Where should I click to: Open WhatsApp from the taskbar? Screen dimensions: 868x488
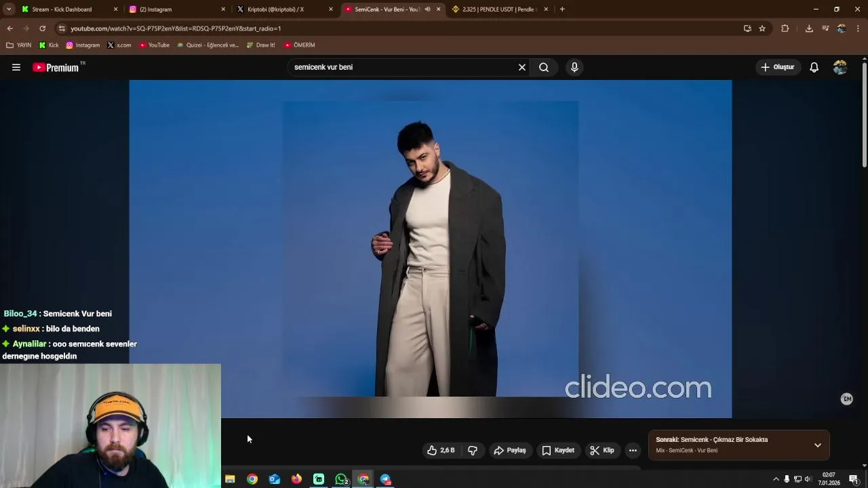coord(341,479)
